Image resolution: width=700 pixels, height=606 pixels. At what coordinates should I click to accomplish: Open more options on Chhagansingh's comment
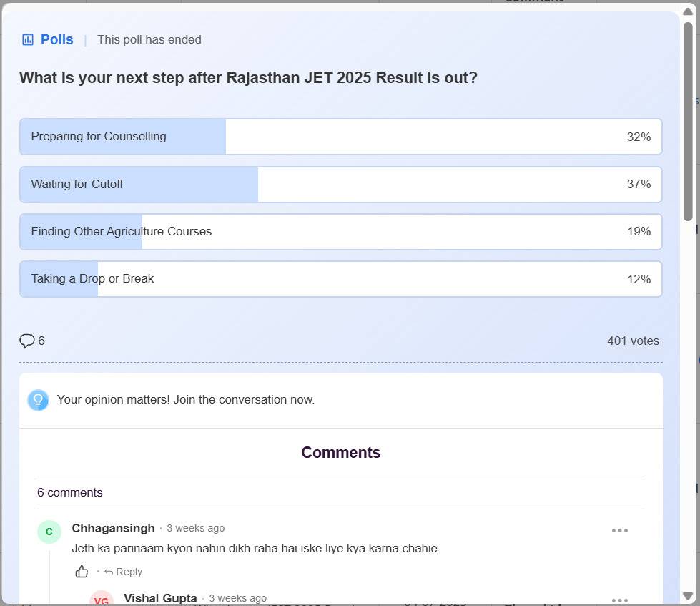[x=619, y=531]
